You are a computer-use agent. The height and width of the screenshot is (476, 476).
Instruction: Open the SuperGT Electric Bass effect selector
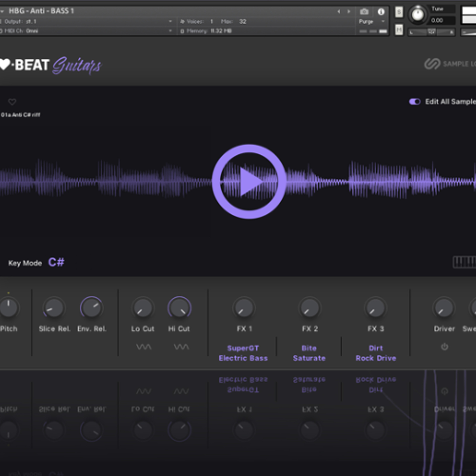click(243, 353)
